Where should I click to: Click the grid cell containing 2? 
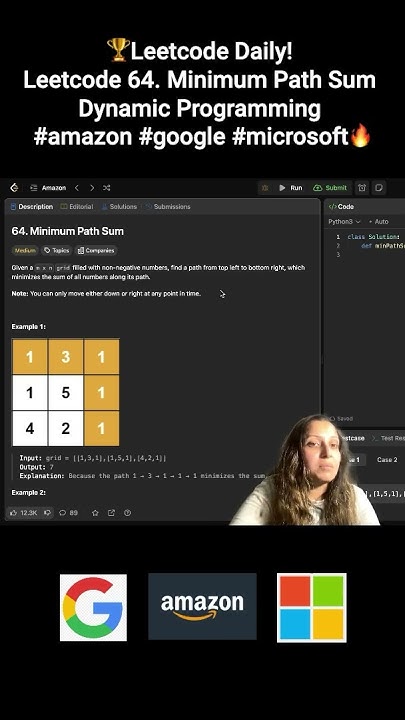[x=66, y=428]
